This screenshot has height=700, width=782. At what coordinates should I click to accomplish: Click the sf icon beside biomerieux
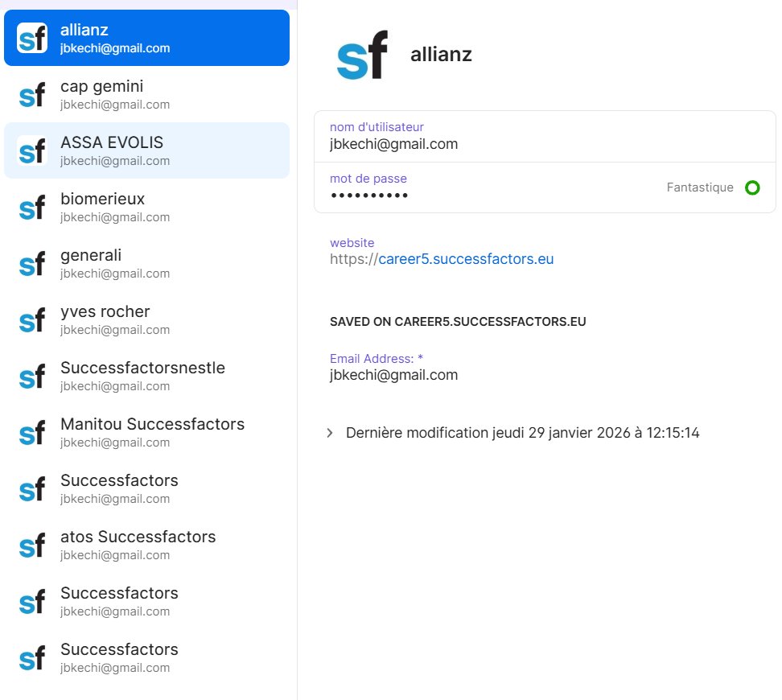tap(32, 207)
